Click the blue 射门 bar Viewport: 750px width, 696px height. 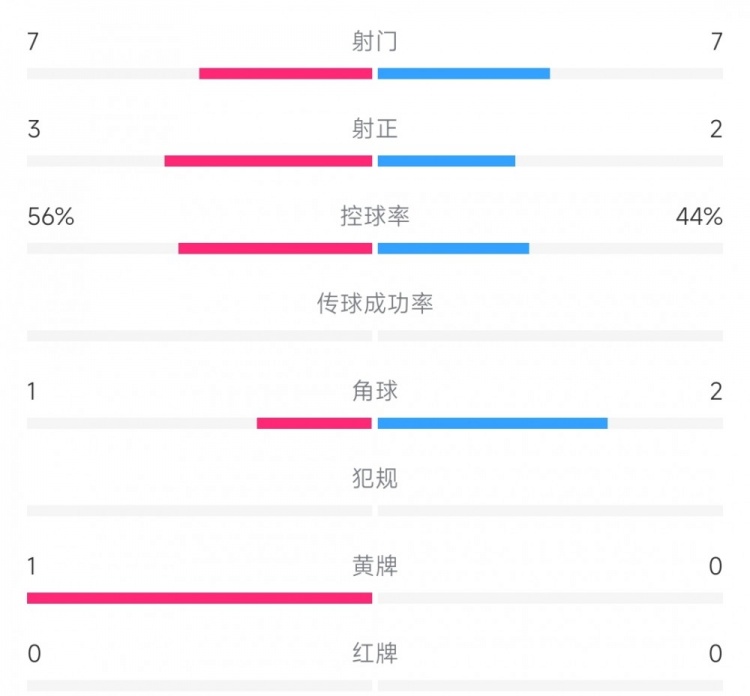(464, 74)
